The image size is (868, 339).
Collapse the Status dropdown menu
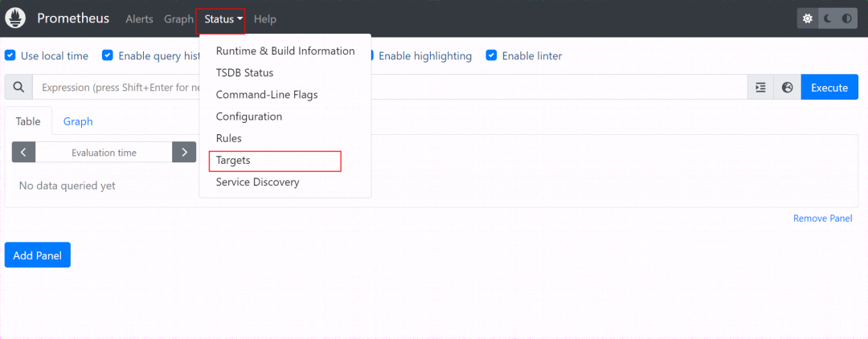pyautogui.click(x=223, y=19)
